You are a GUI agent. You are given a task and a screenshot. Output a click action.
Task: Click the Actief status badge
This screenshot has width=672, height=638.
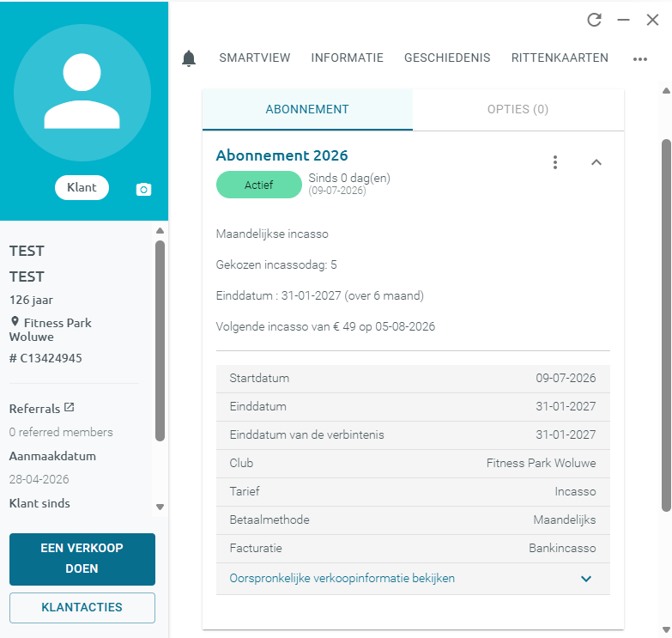[x=259, y=185]
